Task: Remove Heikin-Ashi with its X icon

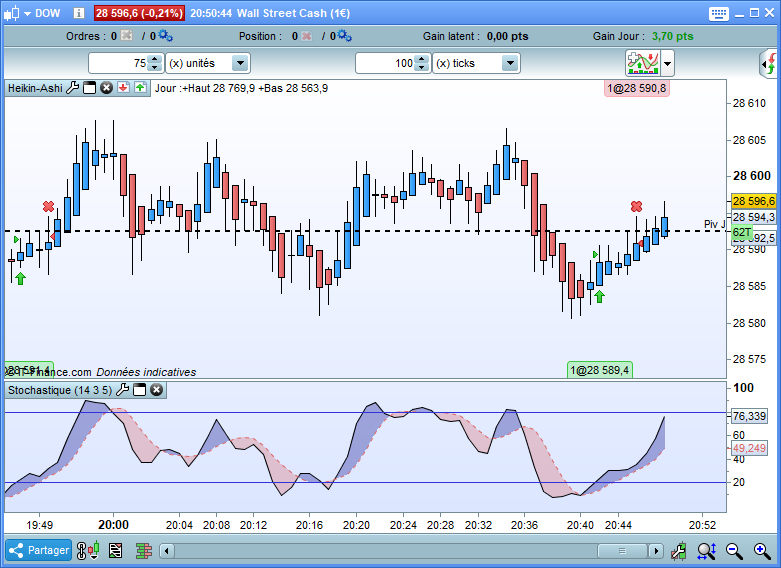Action: (x=107, y=88)
